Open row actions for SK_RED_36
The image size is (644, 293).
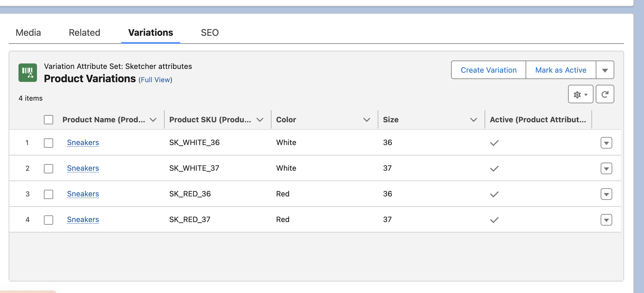pyautogui.click(x=606, y=194)
